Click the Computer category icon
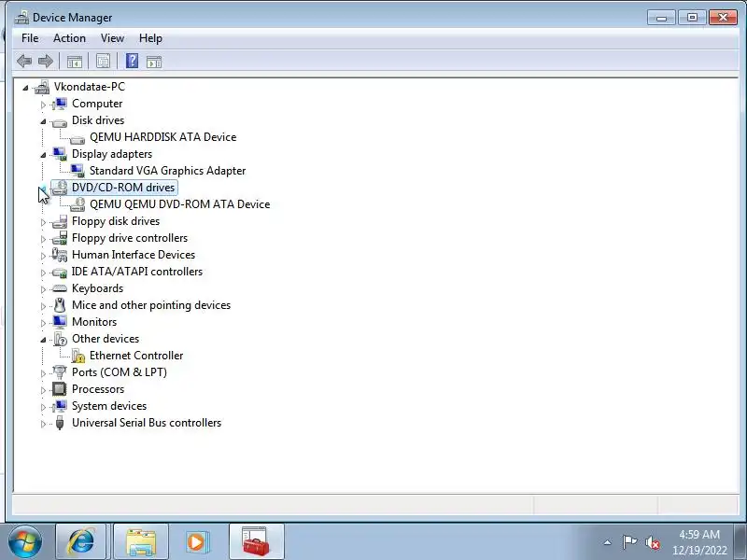 click(60, 104)
